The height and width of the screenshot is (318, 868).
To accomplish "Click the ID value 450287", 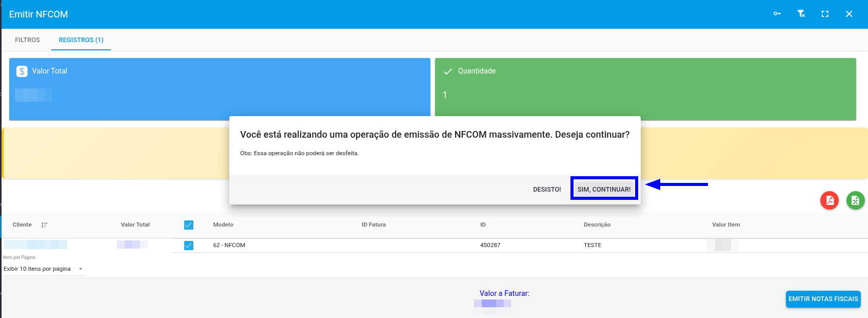I will tap(490, 245).
